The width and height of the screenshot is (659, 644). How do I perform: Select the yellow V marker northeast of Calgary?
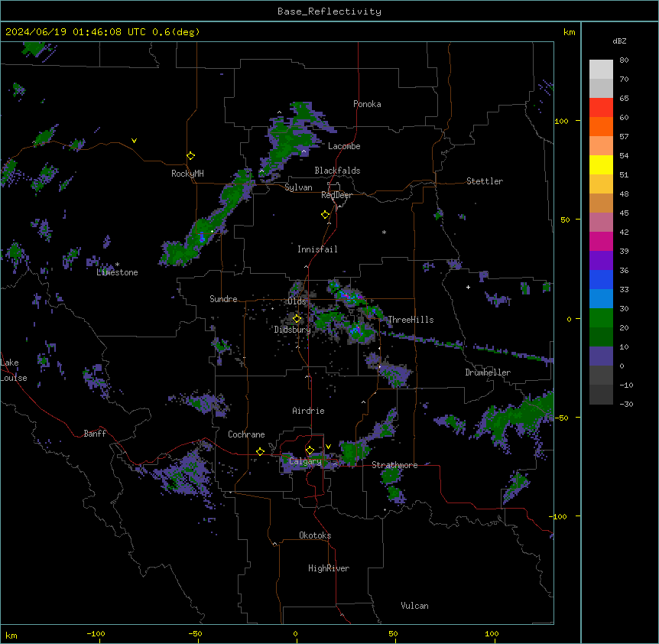coord(328,447)
